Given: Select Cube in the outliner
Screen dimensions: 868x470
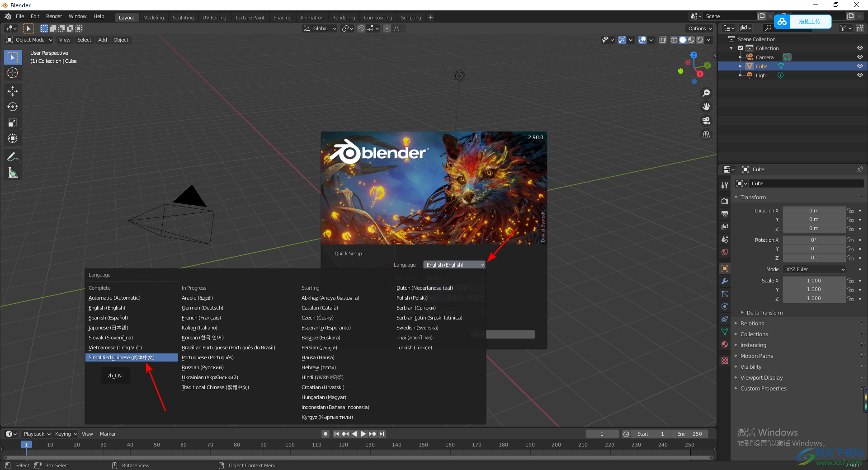Looking at the screenshot, I should 761,66.
